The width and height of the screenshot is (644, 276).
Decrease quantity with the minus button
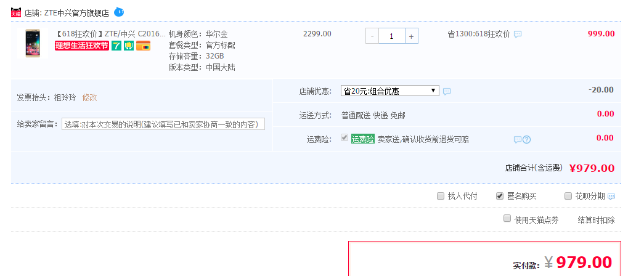click(372, 36)
